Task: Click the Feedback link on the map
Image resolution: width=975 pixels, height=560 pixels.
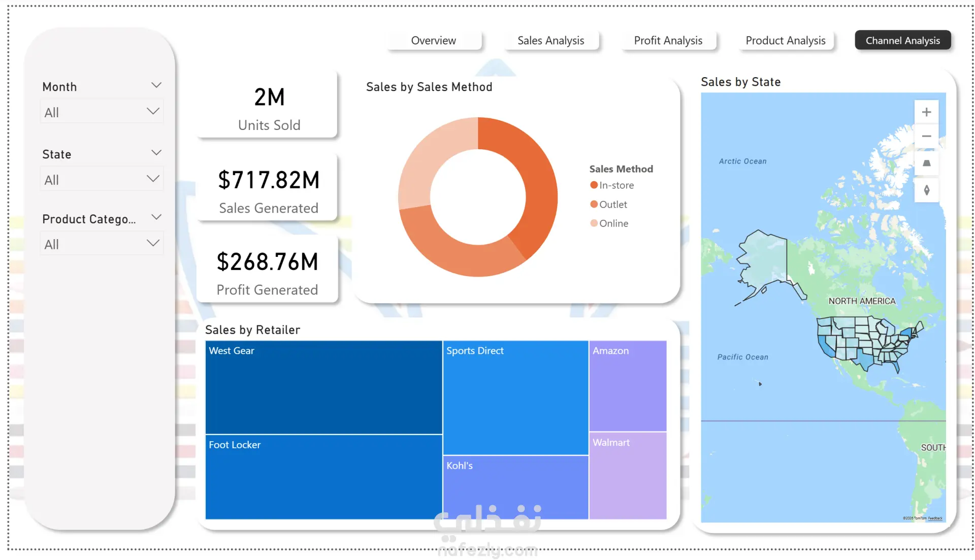Action: (x=935, y=518)
